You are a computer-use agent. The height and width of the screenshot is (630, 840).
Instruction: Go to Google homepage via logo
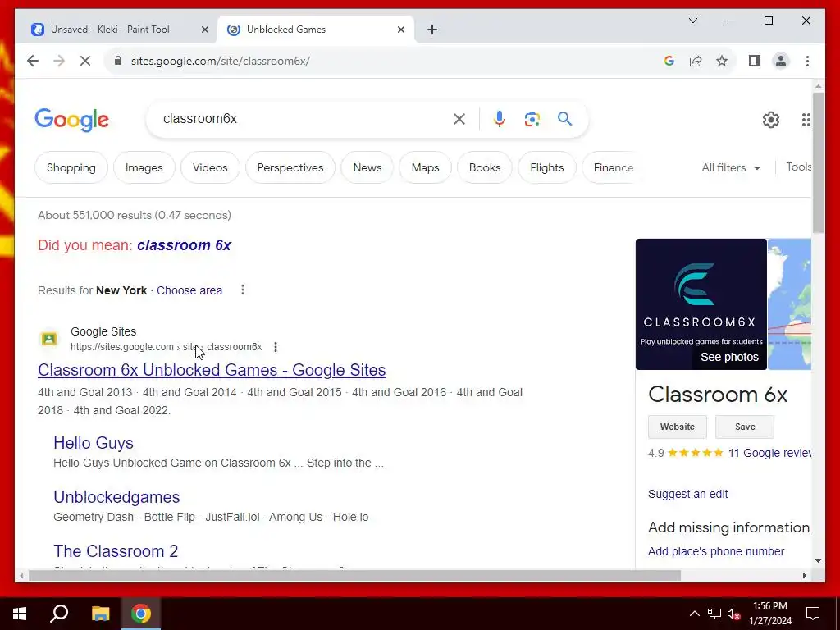pos(72,120)
